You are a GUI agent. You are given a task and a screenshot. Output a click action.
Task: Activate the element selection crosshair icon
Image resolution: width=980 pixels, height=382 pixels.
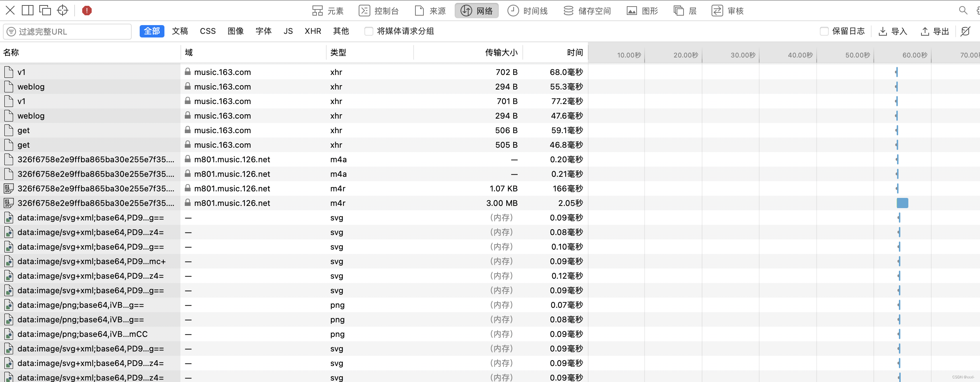coord(63,10)
